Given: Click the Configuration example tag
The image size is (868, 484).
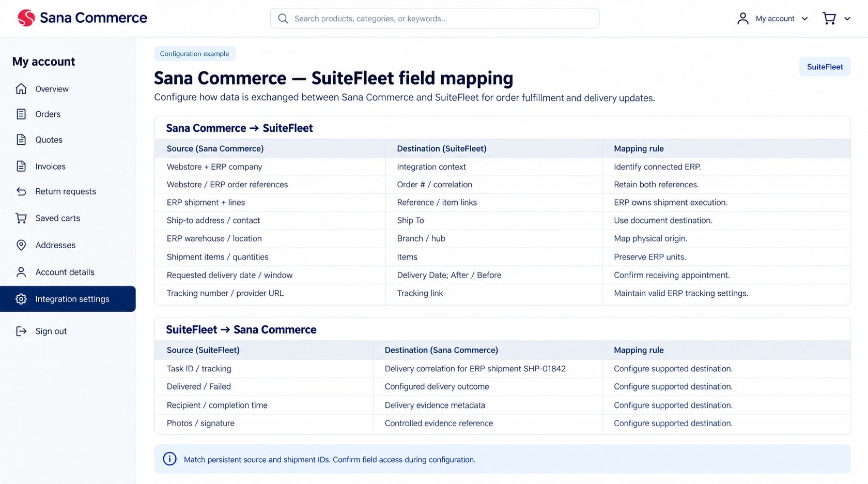Looking at the screenshot, I should coord(195,54).
